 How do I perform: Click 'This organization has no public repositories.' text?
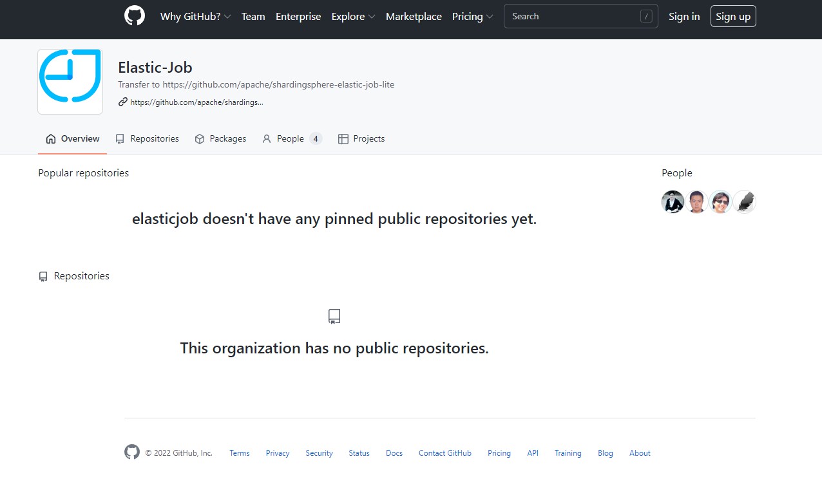click(x=334, y=348)
